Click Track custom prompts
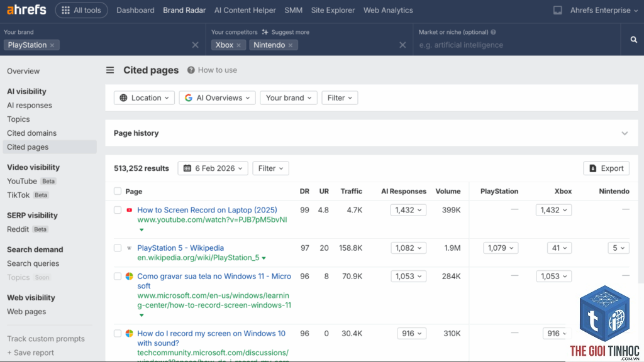Image resolution: width=644 pixels, height=362 pixels. (x=45, y=339)
